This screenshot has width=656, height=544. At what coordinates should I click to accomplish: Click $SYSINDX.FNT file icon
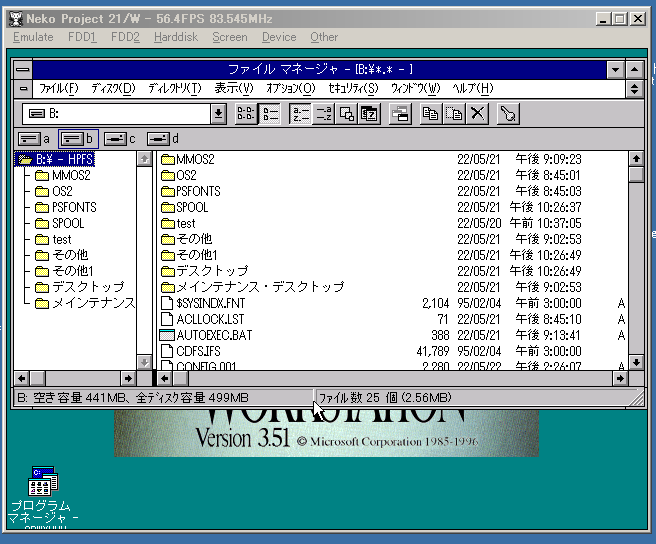(x=167, y=303)
